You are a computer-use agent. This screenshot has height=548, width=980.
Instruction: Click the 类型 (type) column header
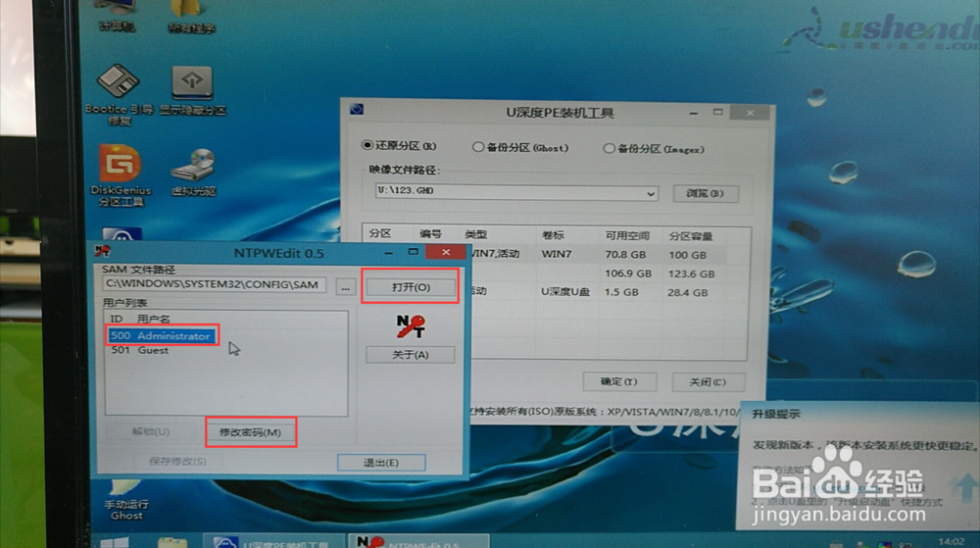coord(476,234)
